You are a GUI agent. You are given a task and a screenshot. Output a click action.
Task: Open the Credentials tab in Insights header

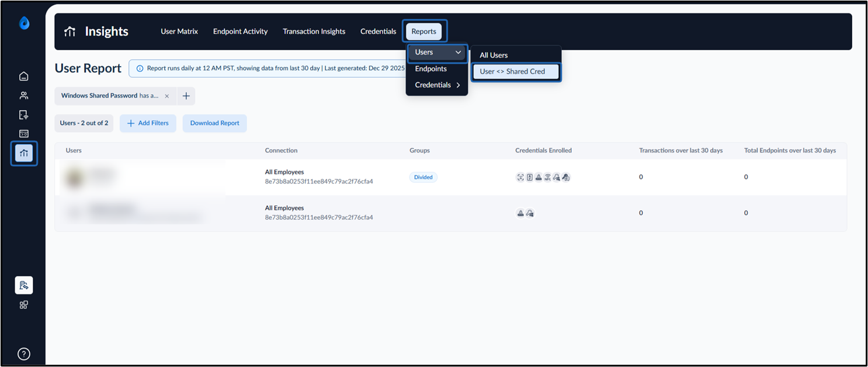coord(379,32)
